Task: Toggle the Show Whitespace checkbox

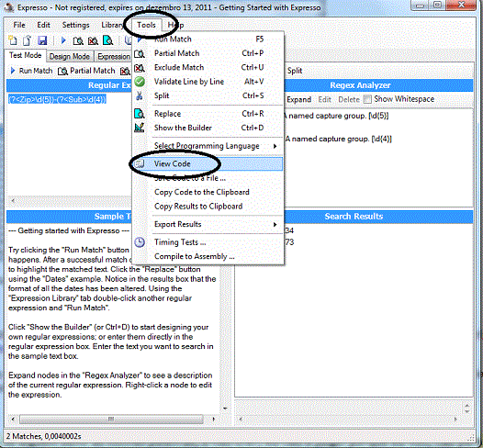Action: (367, 99)
